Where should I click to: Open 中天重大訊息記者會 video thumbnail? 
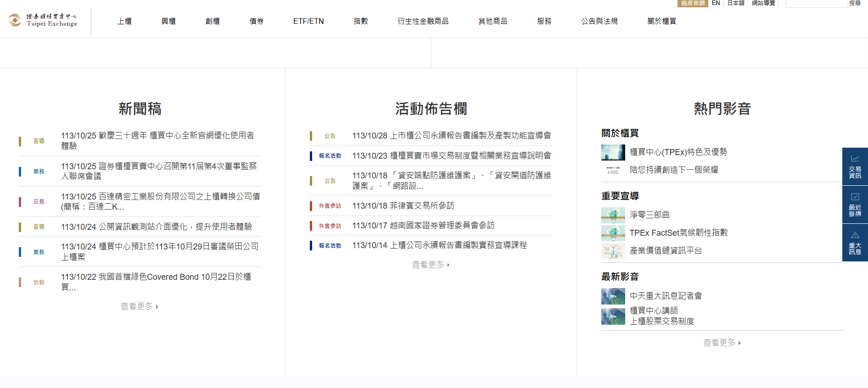tap(613, 296)
